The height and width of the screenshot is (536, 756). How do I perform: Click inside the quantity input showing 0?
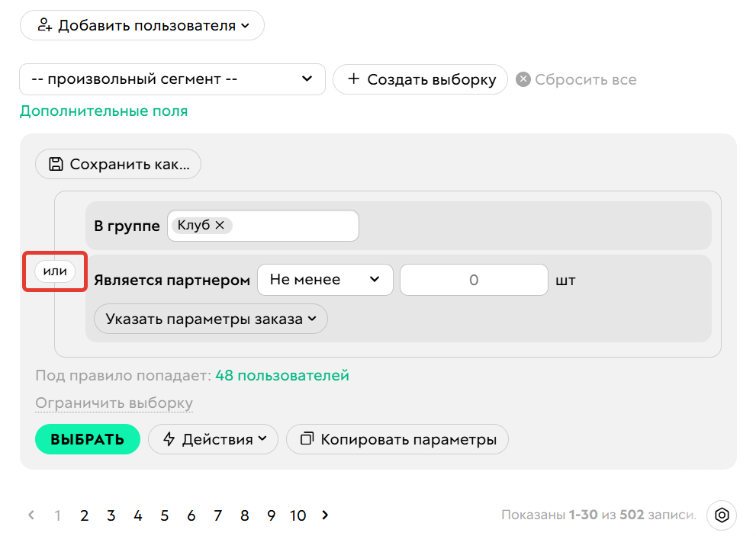pyautogui.click(x=474, y=280)
